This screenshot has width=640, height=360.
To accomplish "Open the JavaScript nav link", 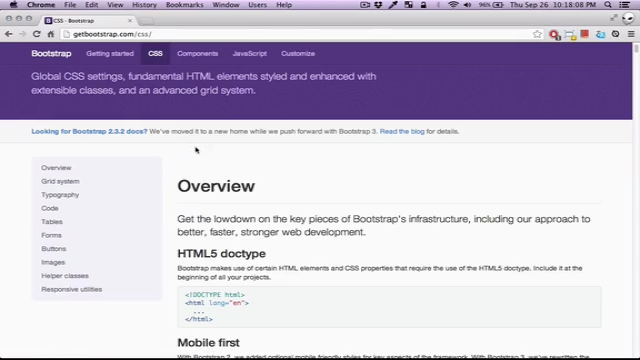I will (x=249, y=53).
